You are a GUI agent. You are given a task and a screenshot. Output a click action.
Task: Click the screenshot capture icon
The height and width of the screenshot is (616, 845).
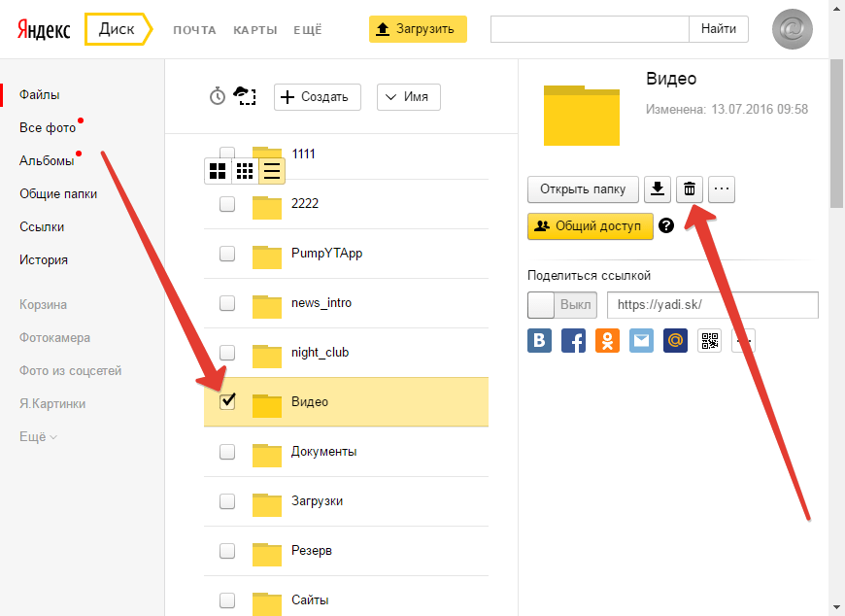point(245,95)
